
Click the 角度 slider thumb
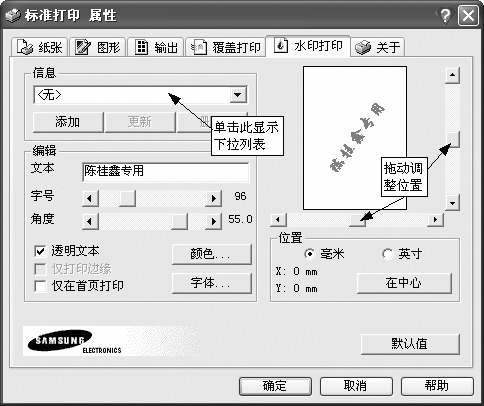pos(179,221)
